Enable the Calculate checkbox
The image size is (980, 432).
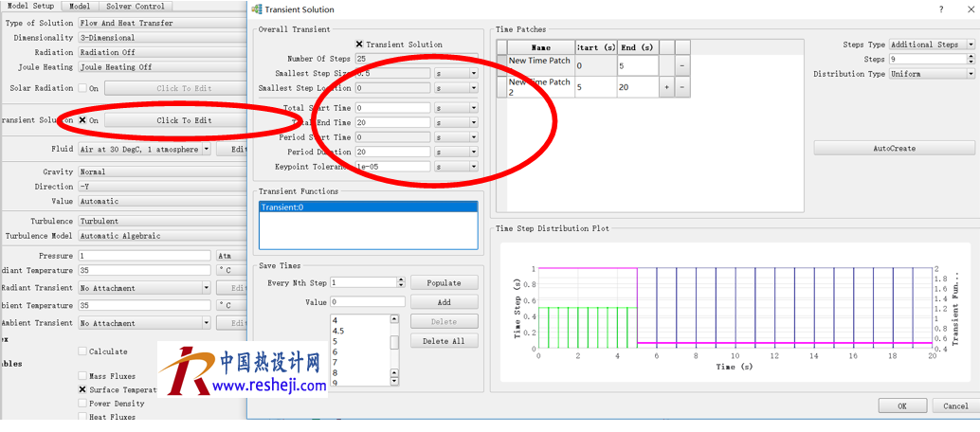(x=82, y=351)
